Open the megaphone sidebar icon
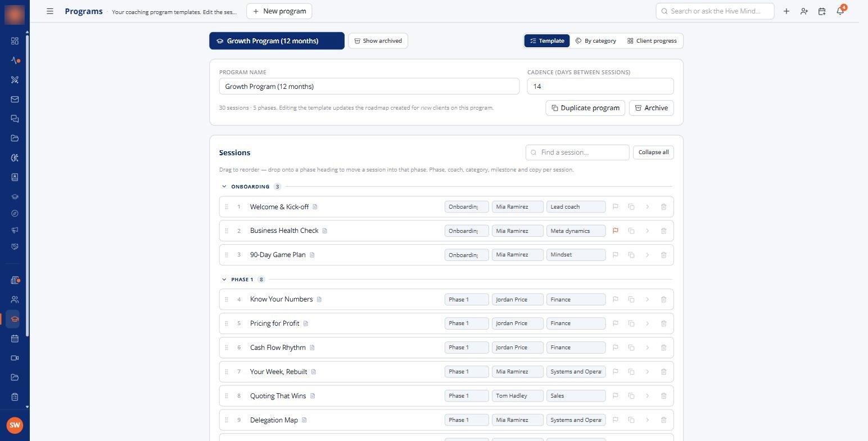868x441 pixels. 15,230
